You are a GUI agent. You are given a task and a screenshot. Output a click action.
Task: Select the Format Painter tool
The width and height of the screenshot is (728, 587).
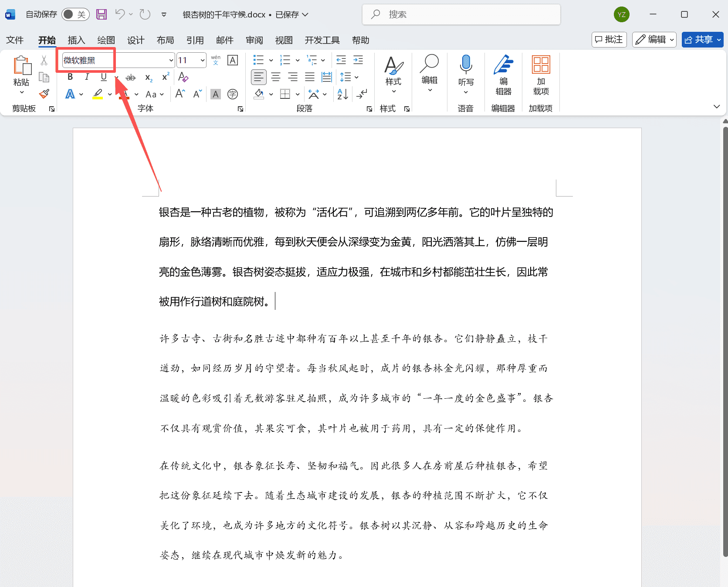click(x=44, y=94)
